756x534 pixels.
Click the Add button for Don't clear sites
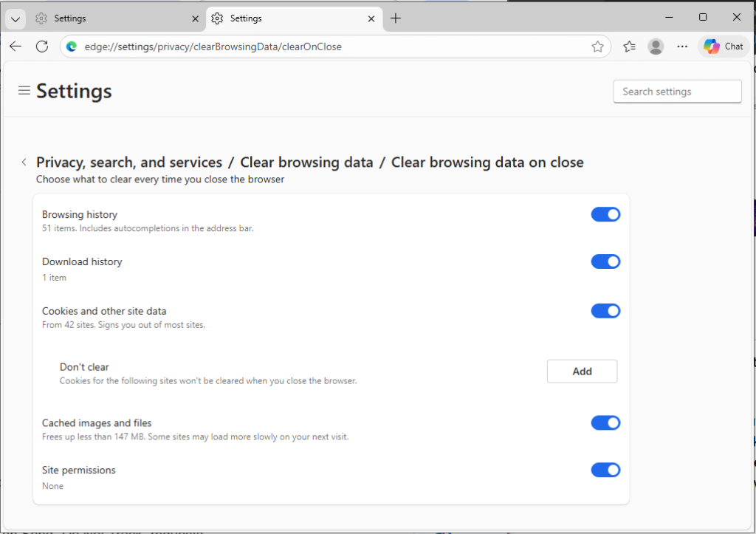pyautogui.click(x=582, y=371)
